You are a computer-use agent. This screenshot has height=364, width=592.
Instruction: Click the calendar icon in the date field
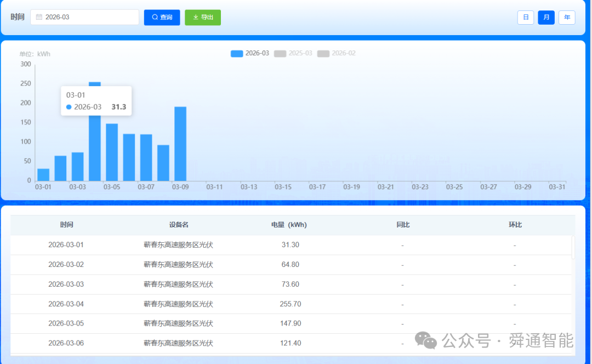[x=38, y=17]
